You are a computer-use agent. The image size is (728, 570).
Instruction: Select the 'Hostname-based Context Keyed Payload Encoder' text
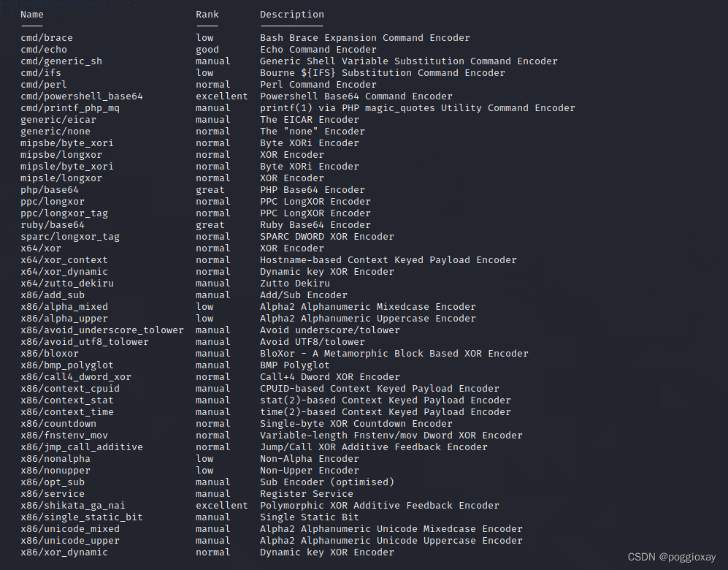pos(388,260)
